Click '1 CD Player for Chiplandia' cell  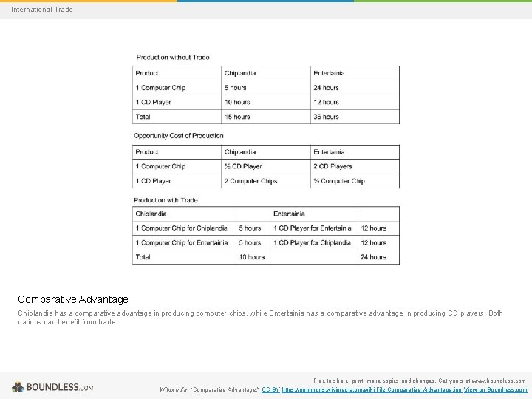[313, 242]
